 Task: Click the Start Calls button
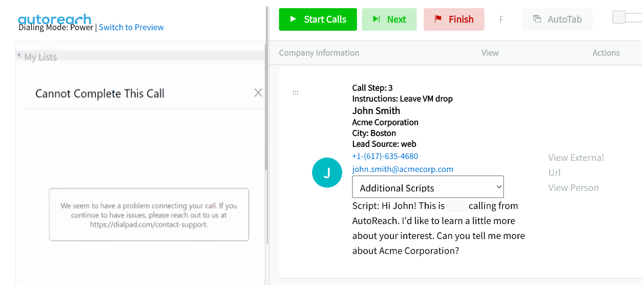click(x=318, y=19)
